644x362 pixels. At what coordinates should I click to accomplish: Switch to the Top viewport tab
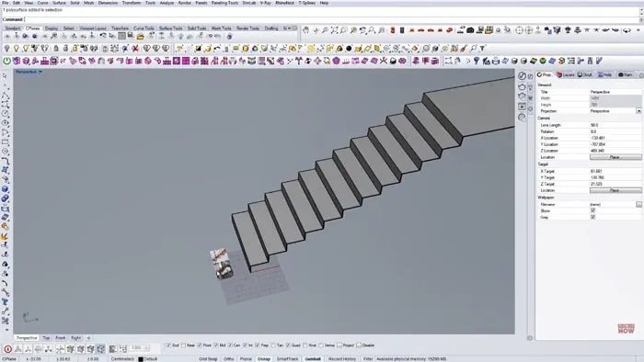[46, 338]
